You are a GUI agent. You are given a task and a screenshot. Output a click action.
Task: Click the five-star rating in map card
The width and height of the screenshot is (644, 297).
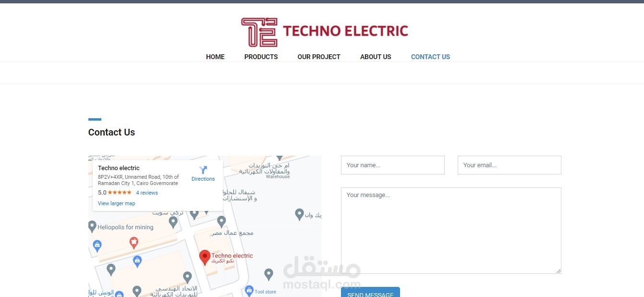(x=120, y=193)
